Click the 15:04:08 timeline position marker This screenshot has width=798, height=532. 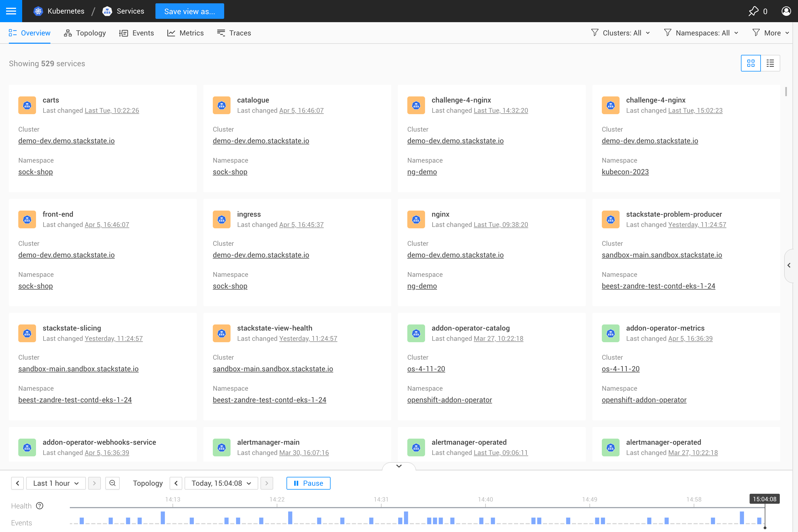tap(764, 499)
